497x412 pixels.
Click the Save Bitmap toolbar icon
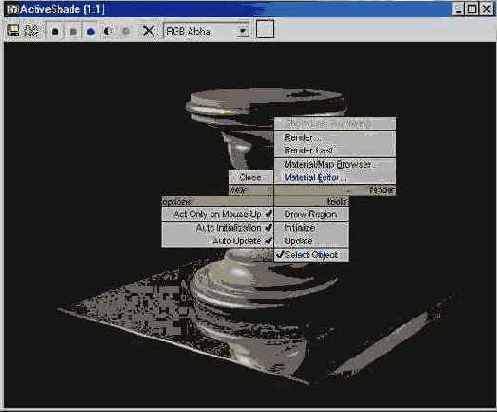click(x=13, y=31)
